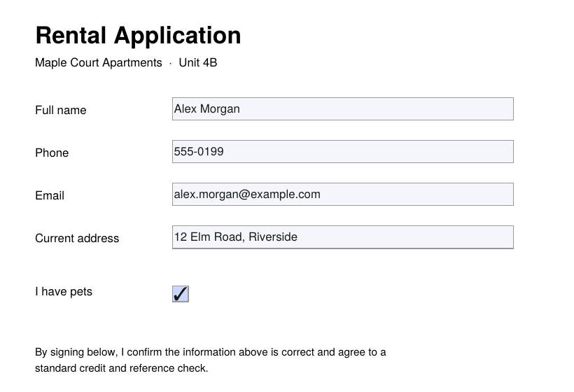Image resolution: width=574 pixels, height=392 pixels.
Task: Uncheck the I have pets checkbox
Action: tap(181, 294)
